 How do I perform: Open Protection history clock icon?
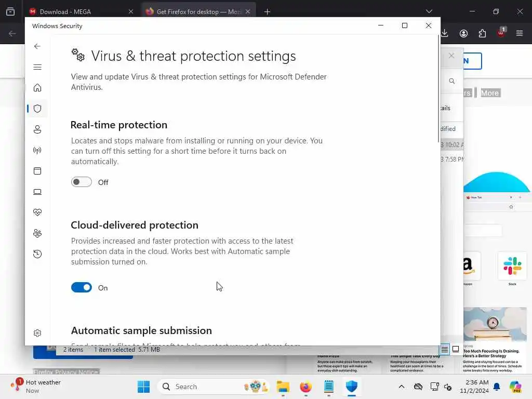point(37,254)
